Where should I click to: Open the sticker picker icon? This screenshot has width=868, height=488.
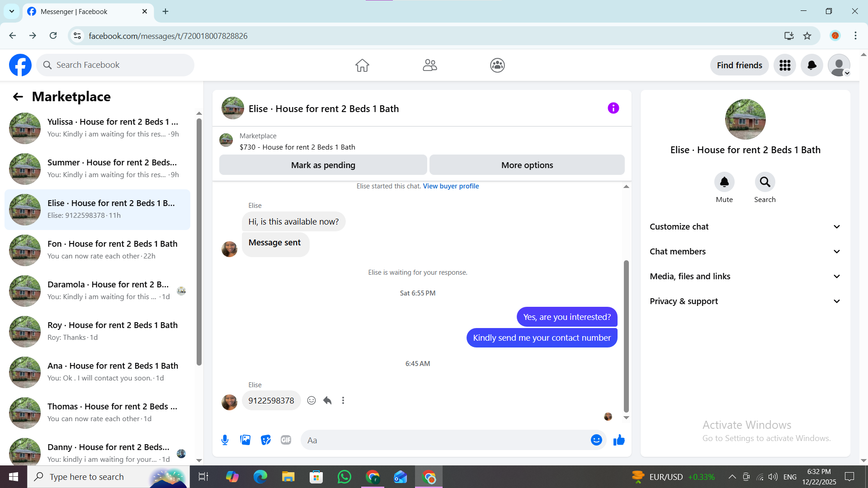tap(266, 440)
